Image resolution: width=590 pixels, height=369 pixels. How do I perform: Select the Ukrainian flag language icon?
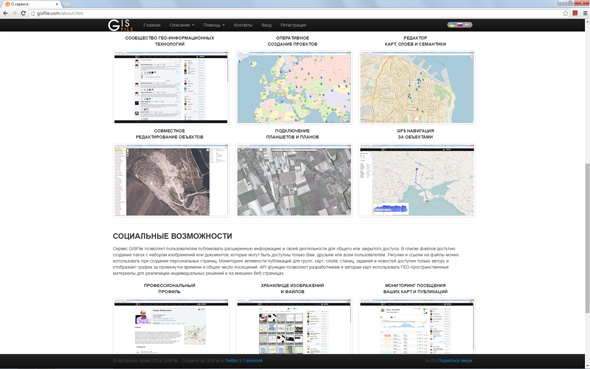tap(452, 25)
